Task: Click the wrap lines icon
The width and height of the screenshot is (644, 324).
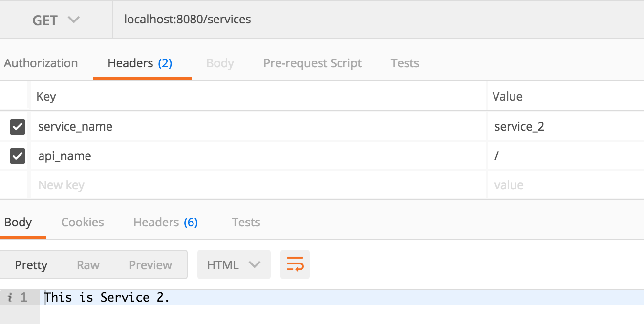Action: tap(295, 265)
